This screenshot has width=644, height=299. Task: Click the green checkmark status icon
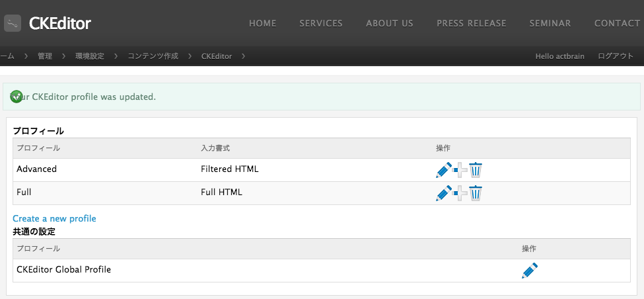pyautogui.click(x=17, y=97)
